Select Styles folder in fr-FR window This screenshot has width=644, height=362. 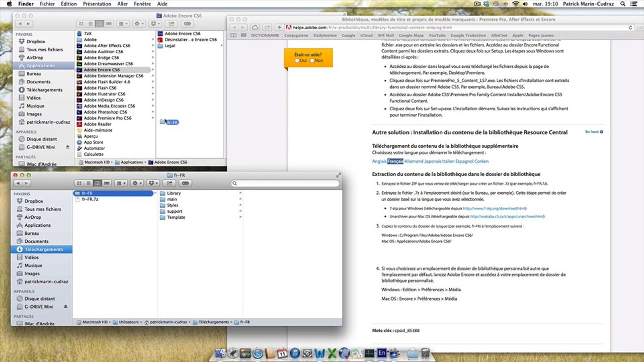[x=172, y=205]
